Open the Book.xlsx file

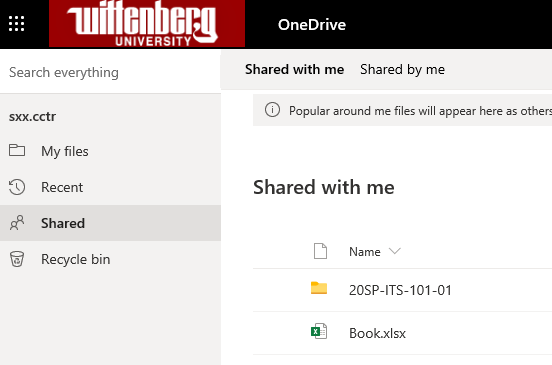pyautogui.click(x=377, y=333)
